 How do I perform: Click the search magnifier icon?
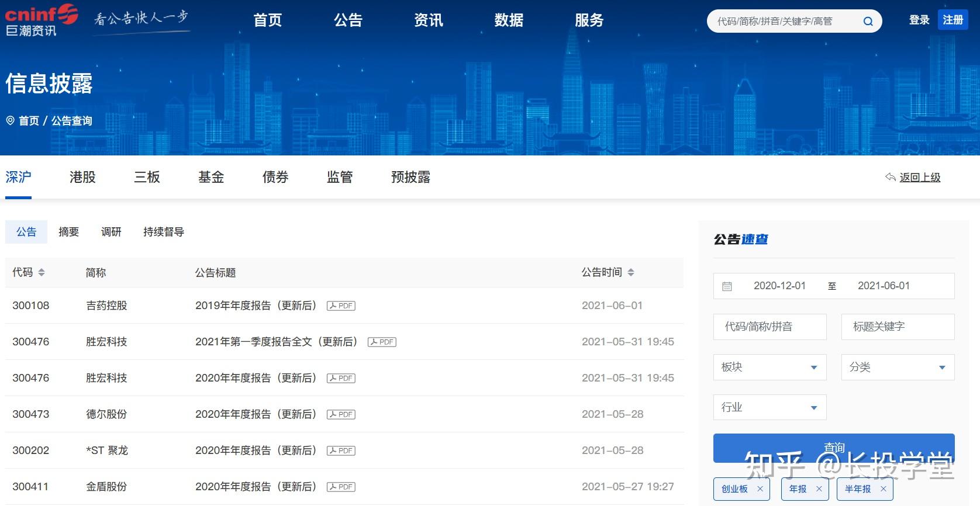coord(868,22)
